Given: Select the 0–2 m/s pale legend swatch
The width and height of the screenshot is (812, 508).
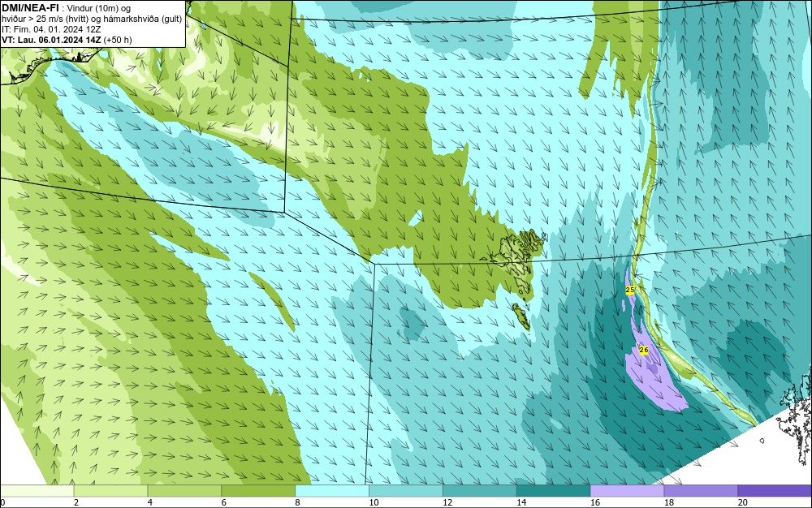Looking at the screenshot, I should tap(37, 491).
